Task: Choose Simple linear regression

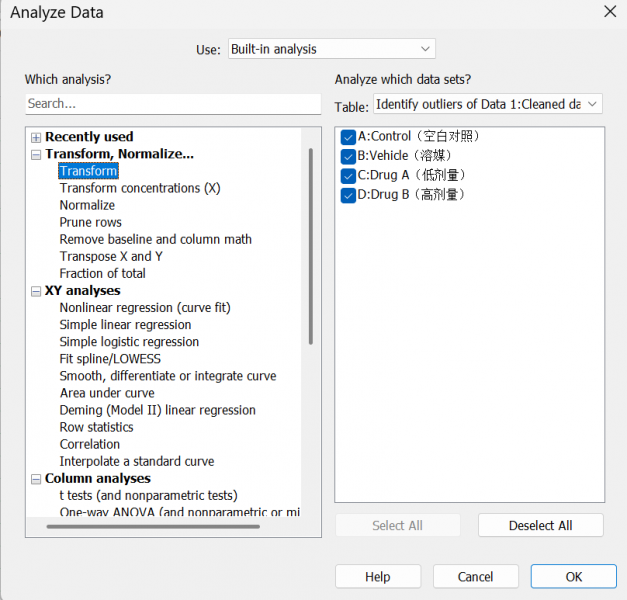Action: (x=125, y=325)
